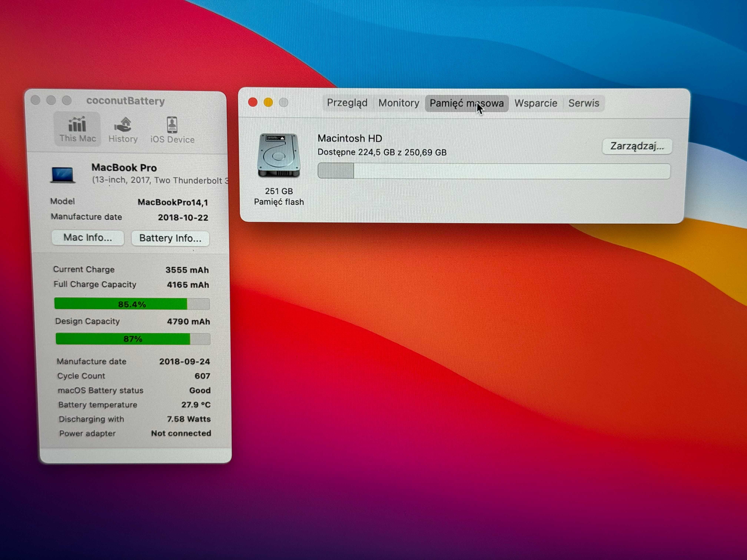
Task: Click the 87% design capacity bar
Action: 133,339
